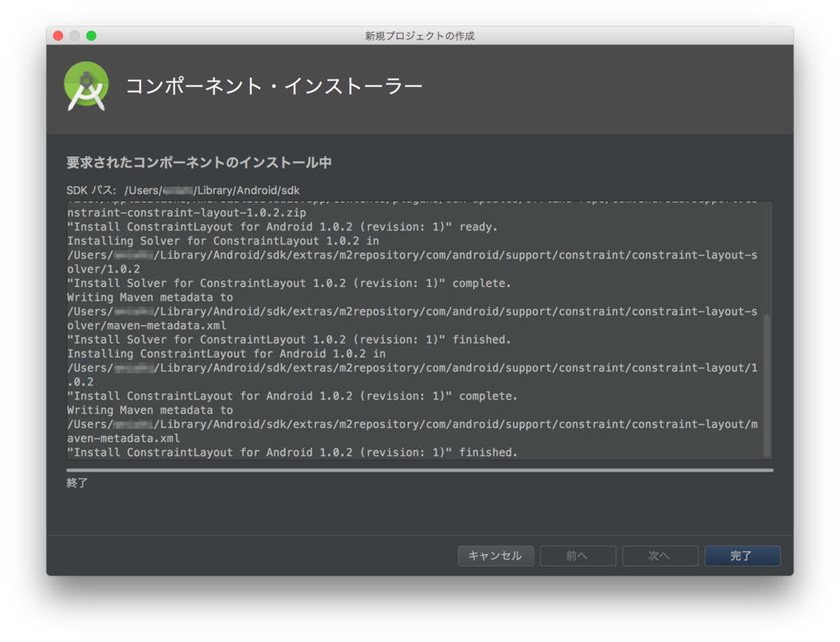
Task: Click the title 新規プロジェクトの作成
Action: 419,36
